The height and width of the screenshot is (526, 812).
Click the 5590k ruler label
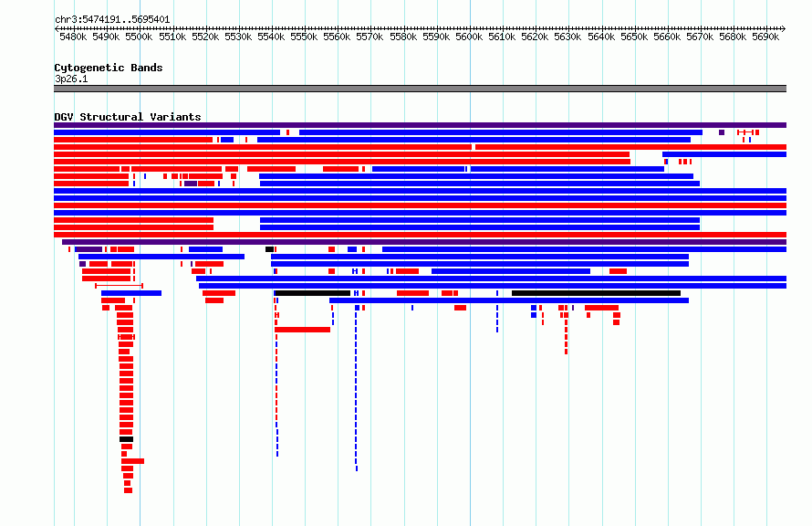click(x=436, y=37)
